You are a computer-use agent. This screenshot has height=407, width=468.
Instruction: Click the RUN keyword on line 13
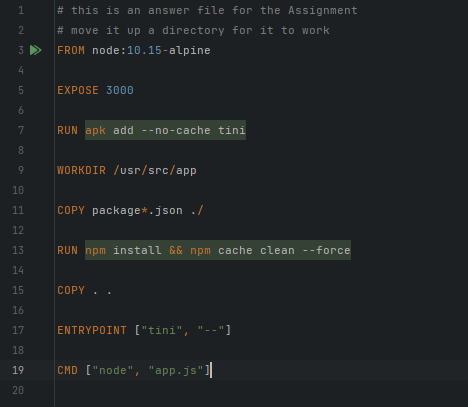(67, 250)
